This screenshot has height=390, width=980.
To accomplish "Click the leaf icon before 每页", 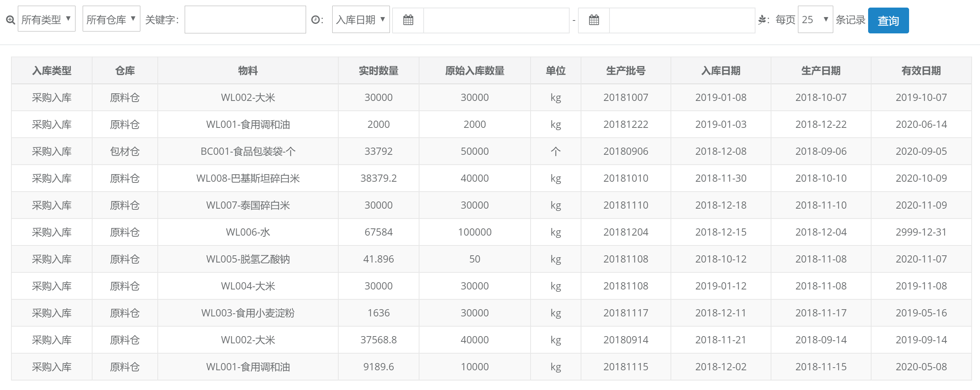I will 762,20.
